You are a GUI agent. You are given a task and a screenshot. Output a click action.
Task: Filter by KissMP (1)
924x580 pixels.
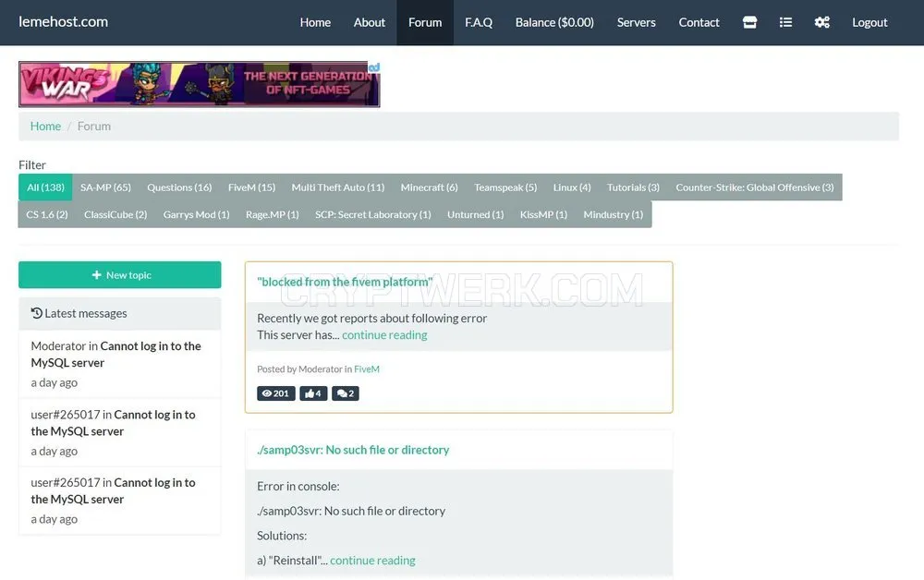click(x=543, y=214)
